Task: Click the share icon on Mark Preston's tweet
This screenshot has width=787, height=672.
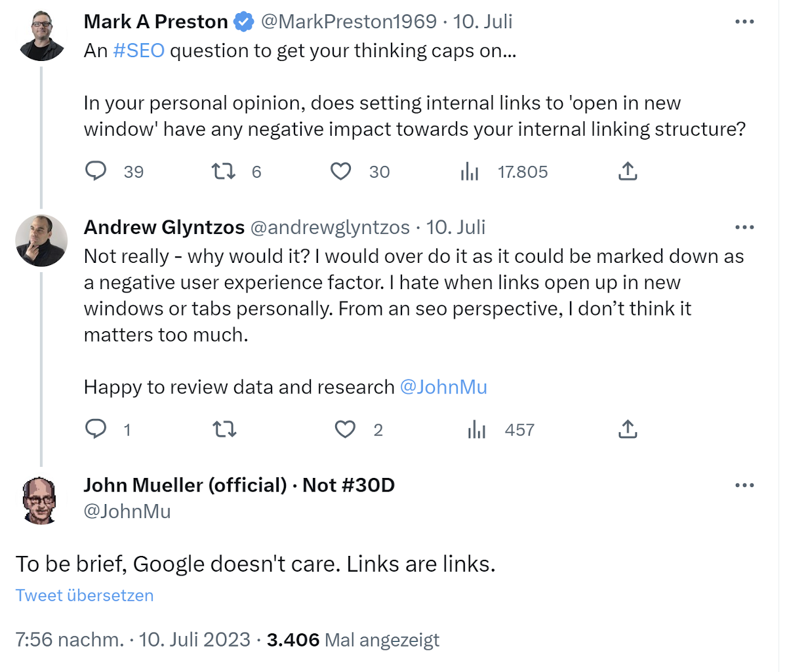Action: point(627,170)
